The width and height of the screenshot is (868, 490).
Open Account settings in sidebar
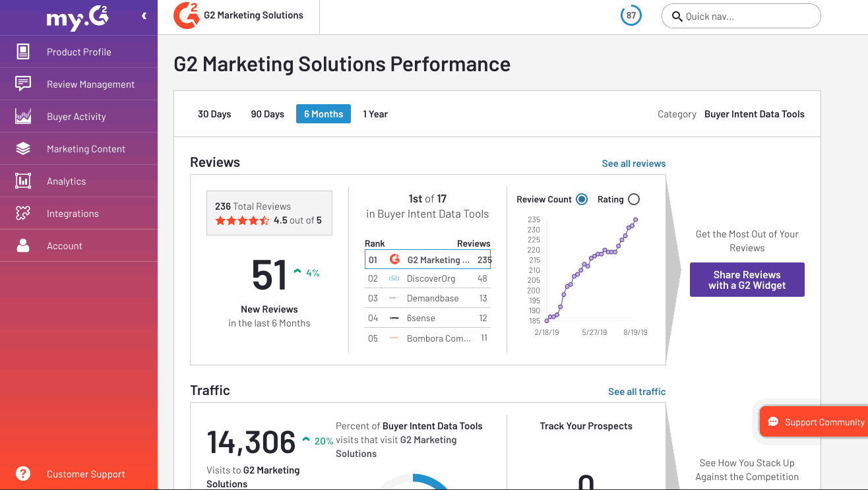pyautogui.click(x=78, y=245)
